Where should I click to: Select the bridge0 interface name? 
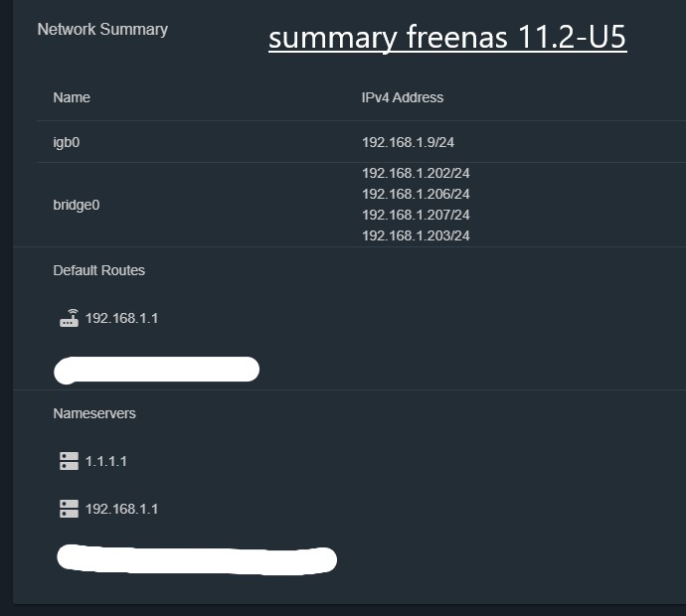tap(77, 205)
